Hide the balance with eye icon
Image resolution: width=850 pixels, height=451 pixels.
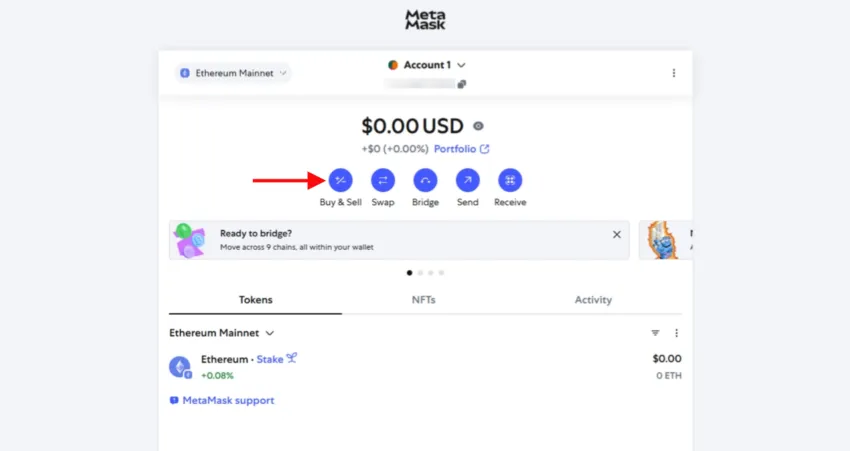tap(478, 126)
